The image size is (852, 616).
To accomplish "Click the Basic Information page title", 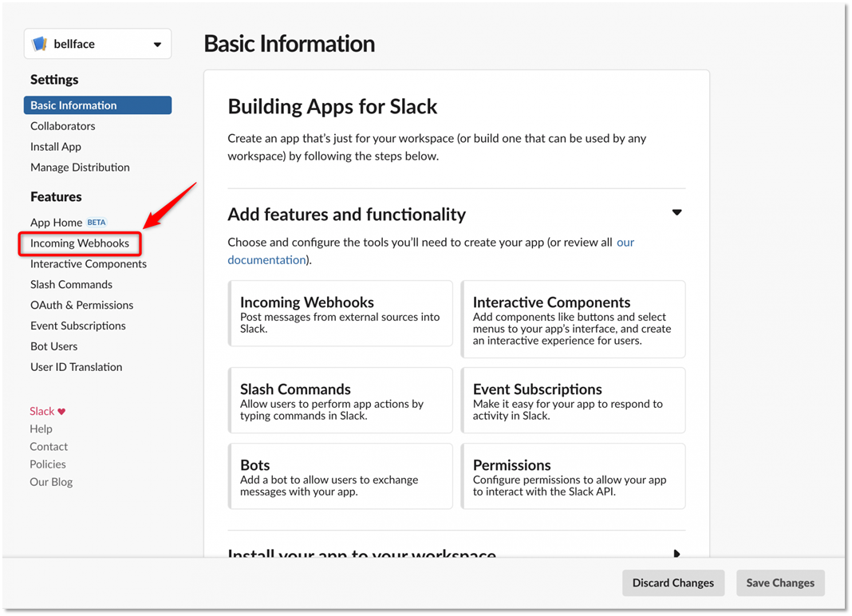I will (x=289, y=44).
